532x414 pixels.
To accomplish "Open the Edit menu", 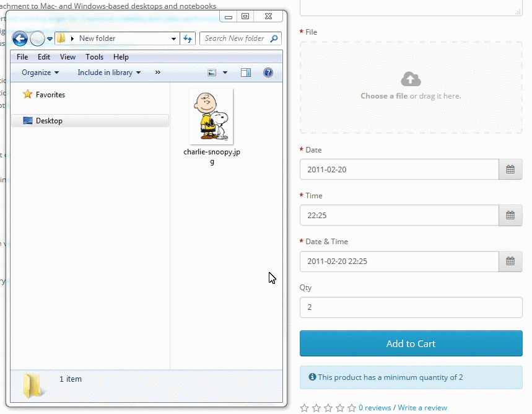I will coord(44,57).
